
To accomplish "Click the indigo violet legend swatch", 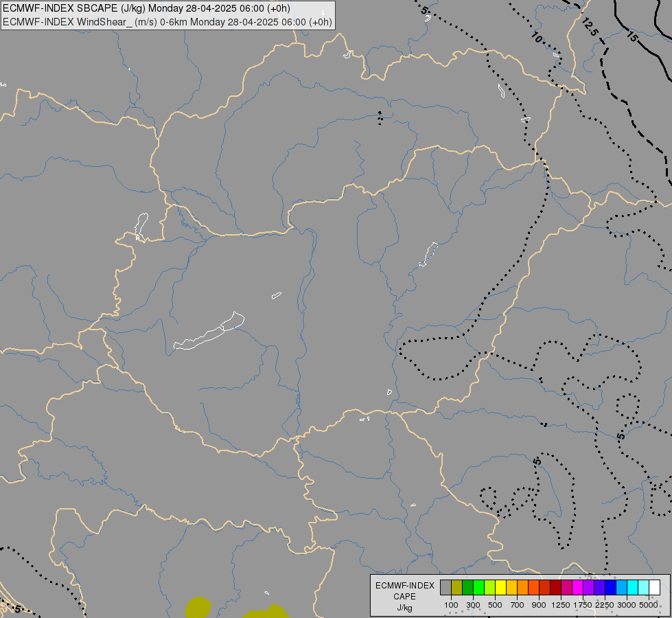I will (x=599, y=588).
